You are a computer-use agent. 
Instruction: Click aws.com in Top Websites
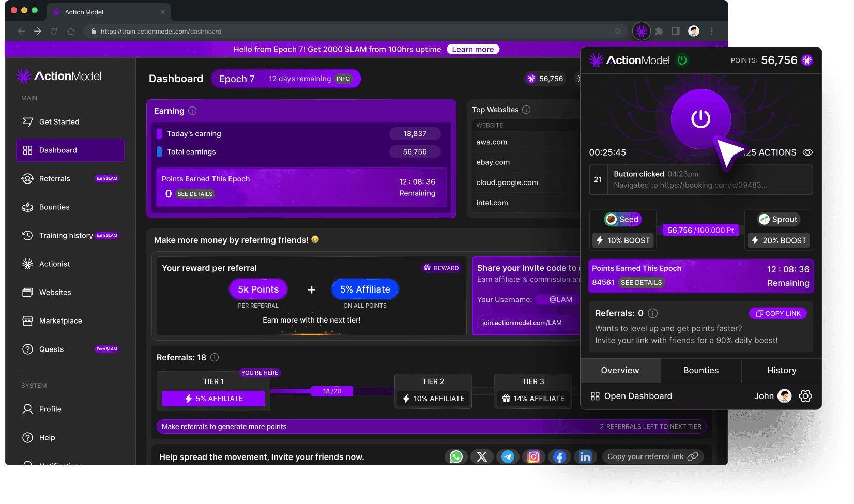492,142
